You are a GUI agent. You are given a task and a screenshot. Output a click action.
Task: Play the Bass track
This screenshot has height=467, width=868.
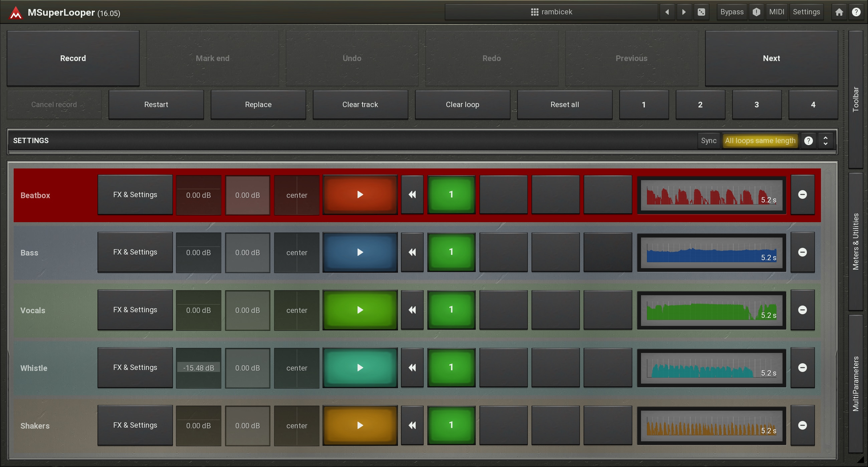(x=360, y=252)
